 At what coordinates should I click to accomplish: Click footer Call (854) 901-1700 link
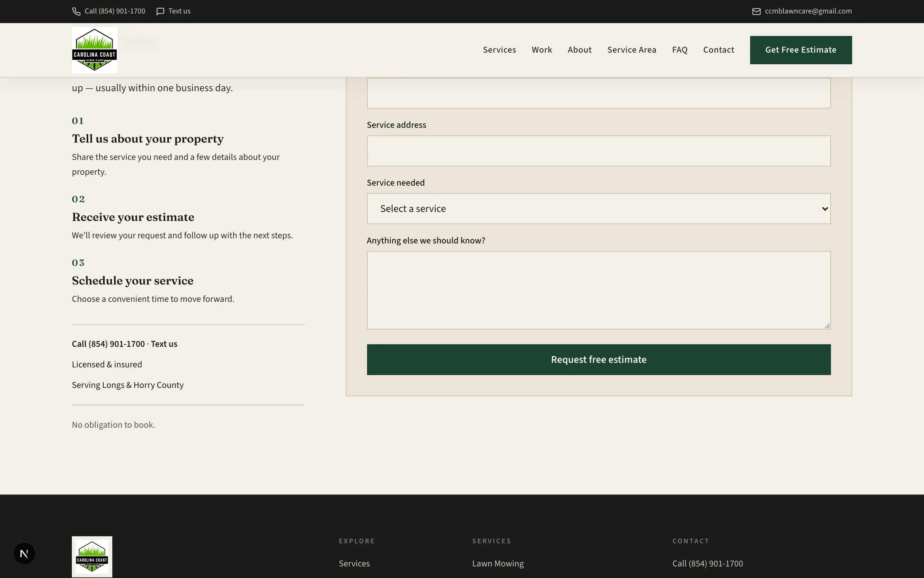(x=708, y=564)
